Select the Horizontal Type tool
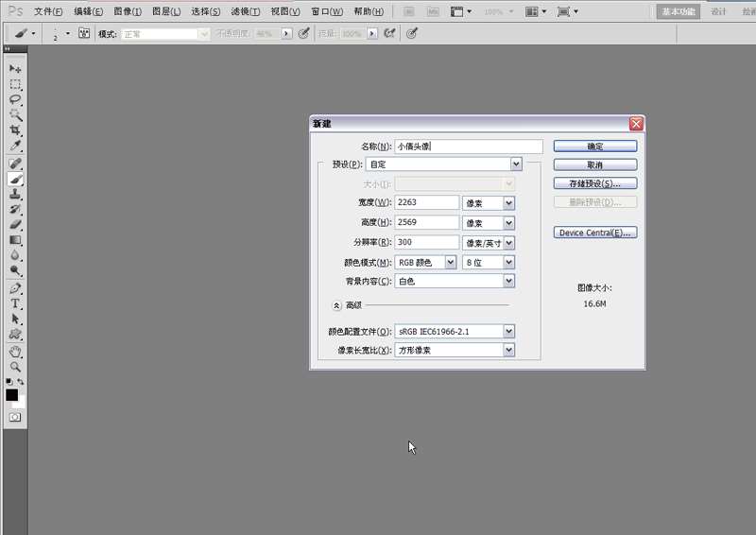756x535 pixels. 15,303
